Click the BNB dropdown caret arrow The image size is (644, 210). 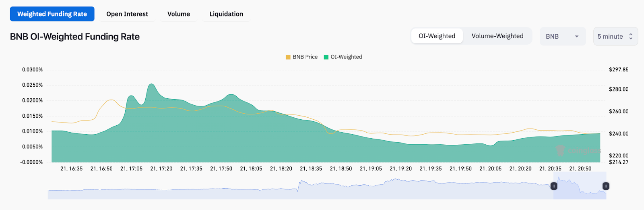tap(577, 36)
